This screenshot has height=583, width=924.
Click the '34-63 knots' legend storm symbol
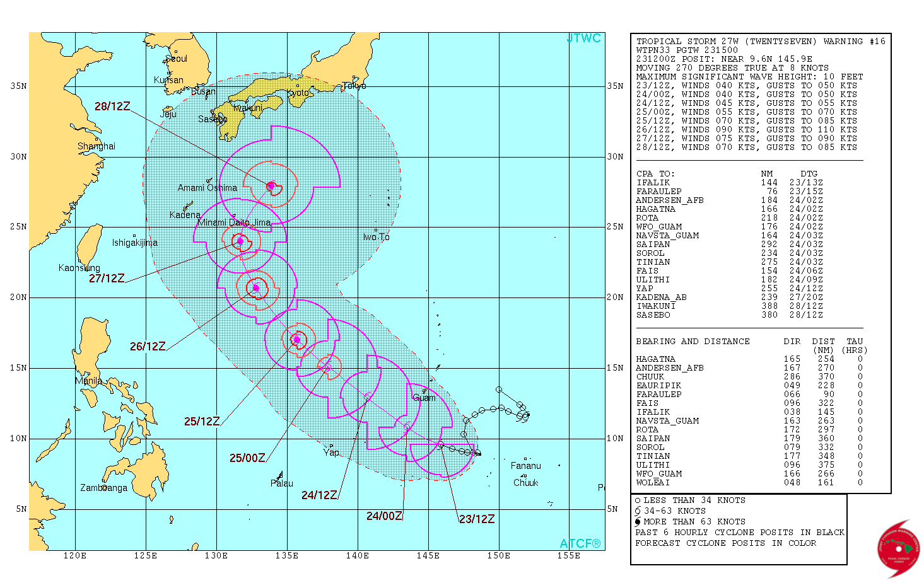click(x=638, y=511)
